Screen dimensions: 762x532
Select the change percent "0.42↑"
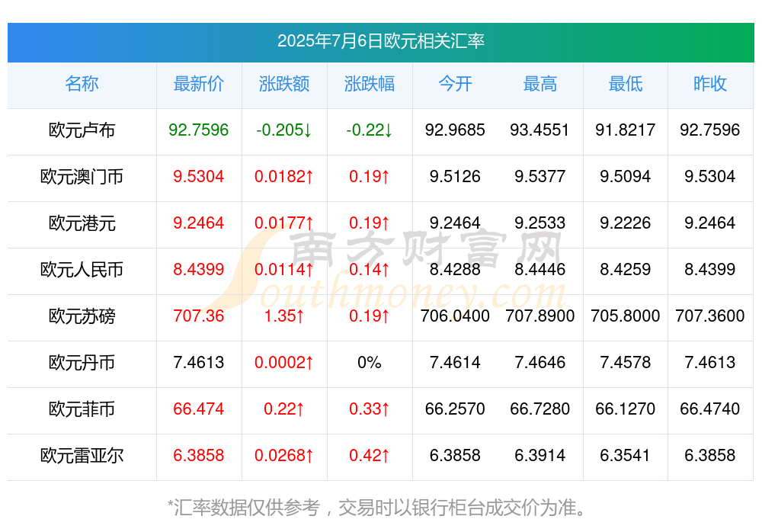click(370, 456)
